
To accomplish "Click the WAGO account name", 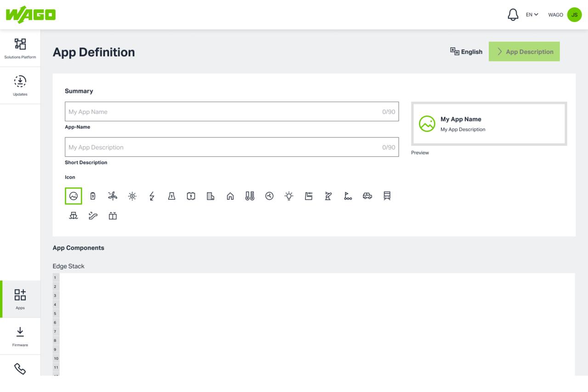I will pyautogui.click(x=555, y=15).
